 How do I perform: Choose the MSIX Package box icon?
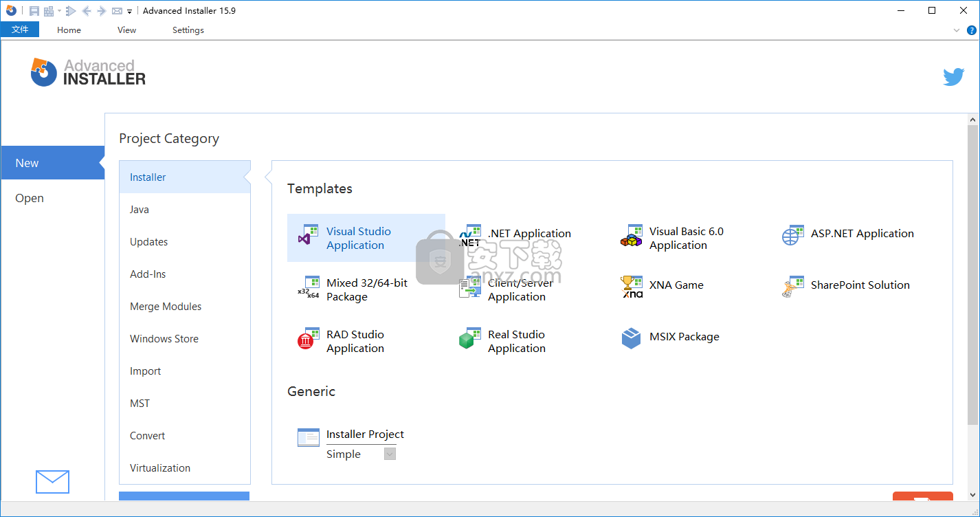(631, 338)
